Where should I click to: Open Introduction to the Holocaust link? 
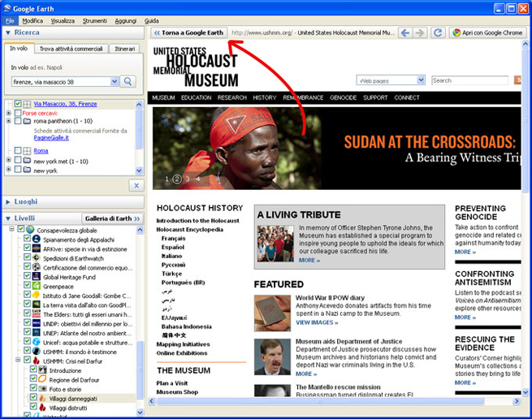pyautogui.click(x=197, y=221)
